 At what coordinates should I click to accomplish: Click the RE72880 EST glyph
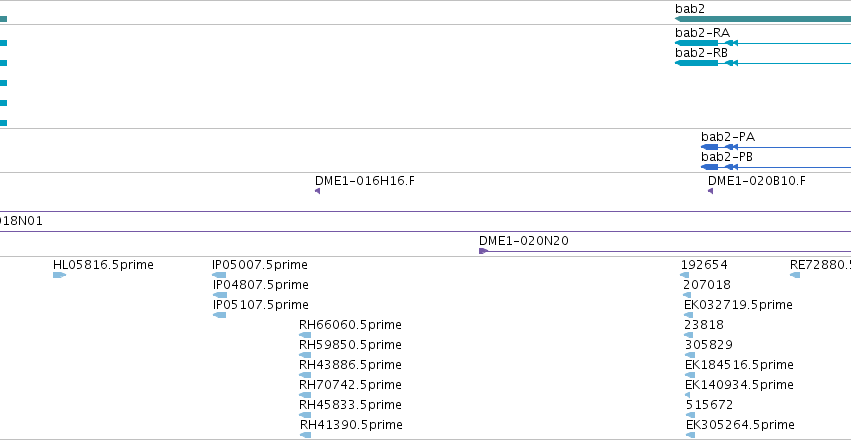point(795,275)
